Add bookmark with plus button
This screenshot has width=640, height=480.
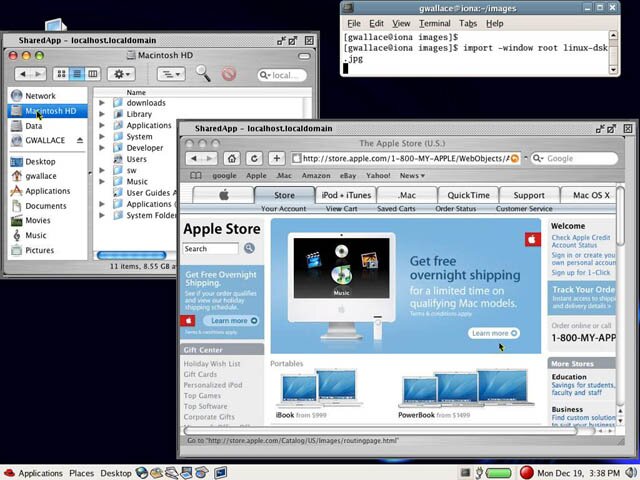pos(276,158)
